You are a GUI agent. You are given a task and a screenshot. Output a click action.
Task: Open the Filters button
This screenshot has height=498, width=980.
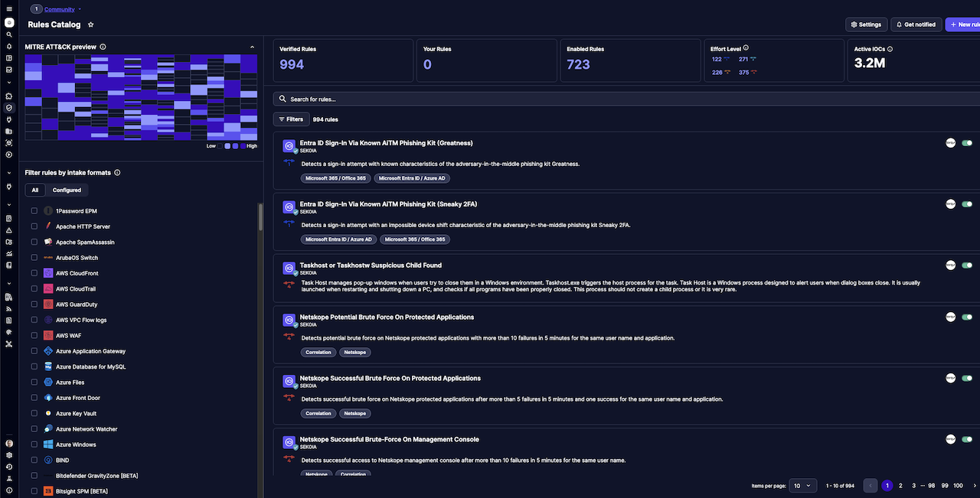coord(291,119)
